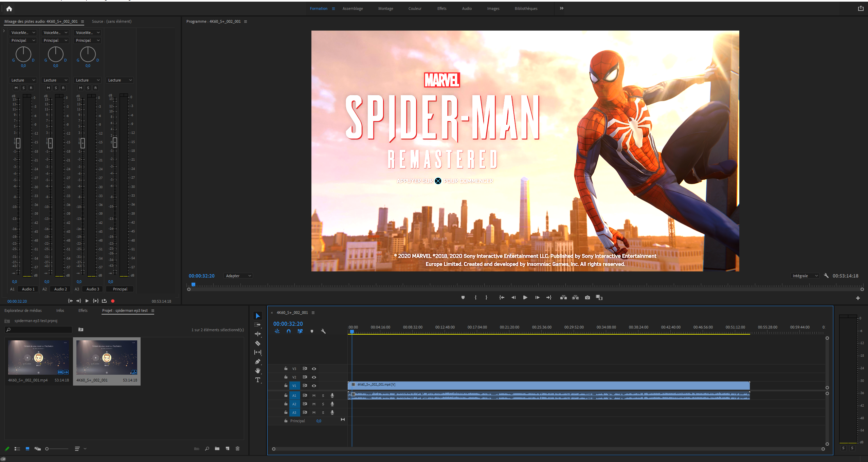868x462 pixels.
Task: Click the Export Frame camera icon
Action: coord(587,298)
